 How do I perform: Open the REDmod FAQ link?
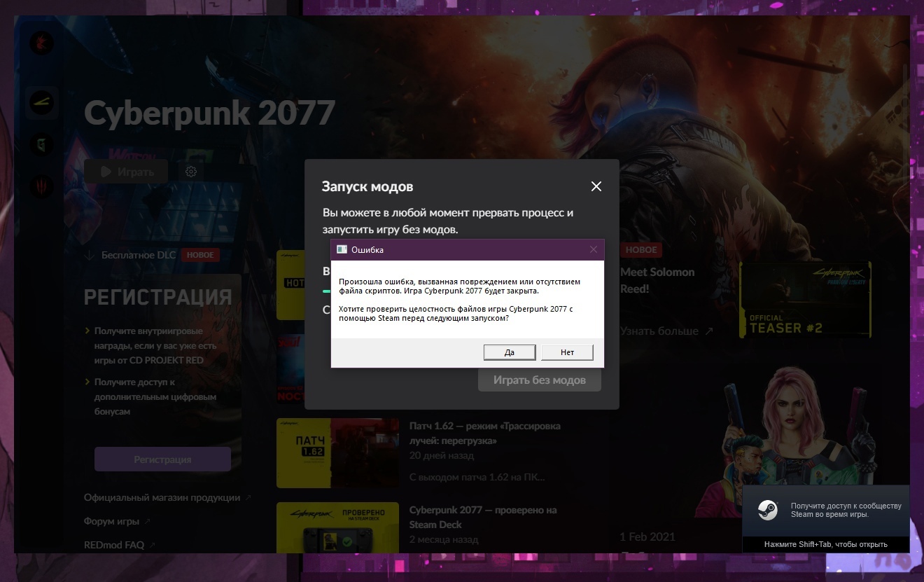coord(119,545)
